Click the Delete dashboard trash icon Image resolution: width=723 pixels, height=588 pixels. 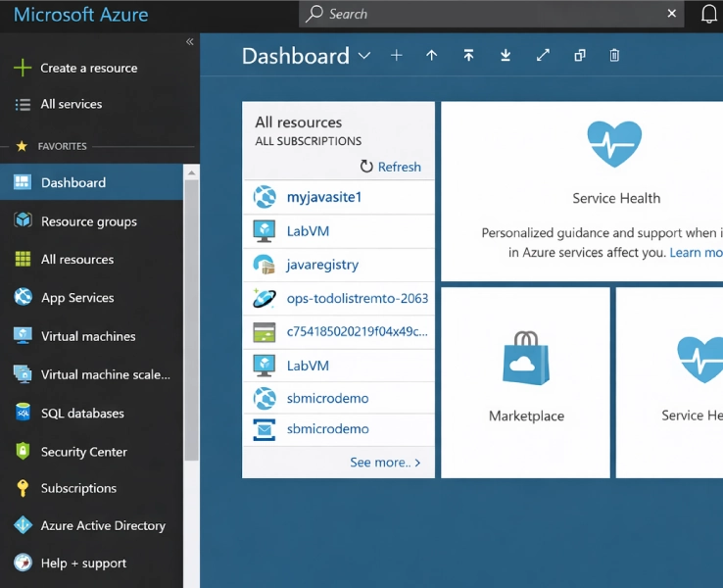(x=614, y=55)
